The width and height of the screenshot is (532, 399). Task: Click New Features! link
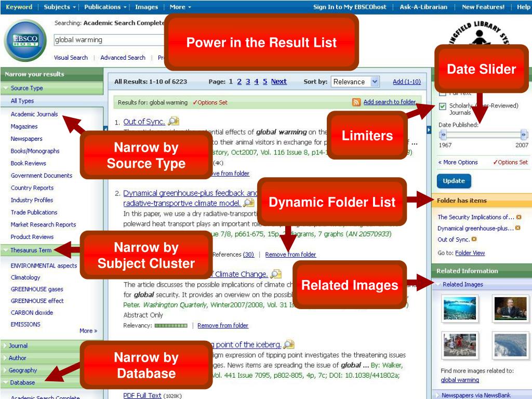[x=483, y=7]
